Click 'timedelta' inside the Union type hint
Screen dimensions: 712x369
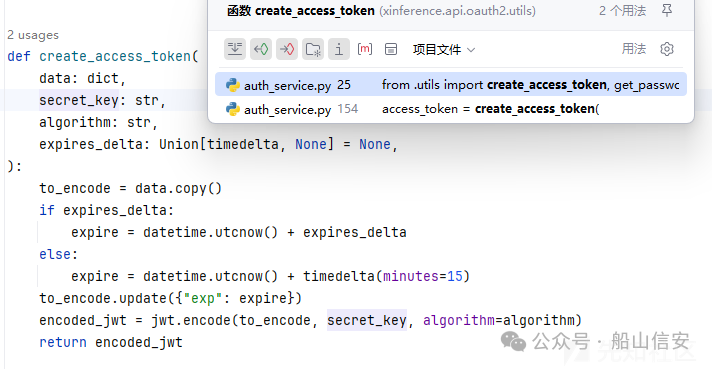pos(243,144)
